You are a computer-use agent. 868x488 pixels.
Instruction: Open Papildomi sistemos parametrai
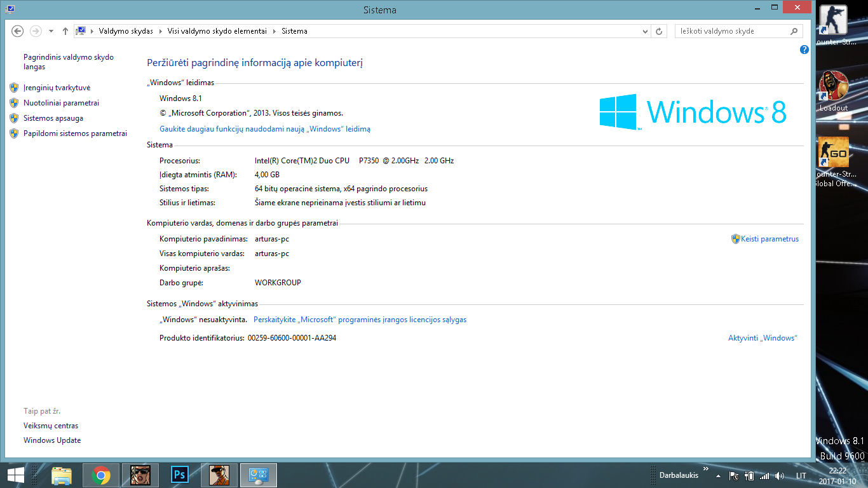tap(75, 133)
